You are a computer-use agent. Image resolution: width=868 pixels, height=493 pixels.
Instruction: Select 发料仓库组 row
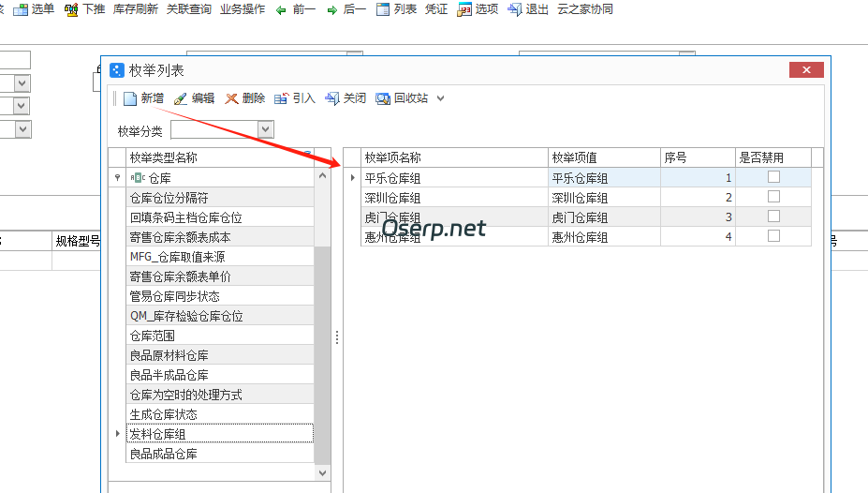pyautogui.click(x=220, y=434)
